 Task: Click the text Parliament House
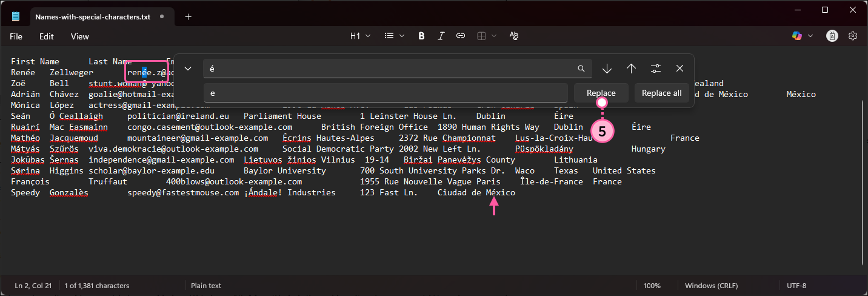(x=282, y=116)
